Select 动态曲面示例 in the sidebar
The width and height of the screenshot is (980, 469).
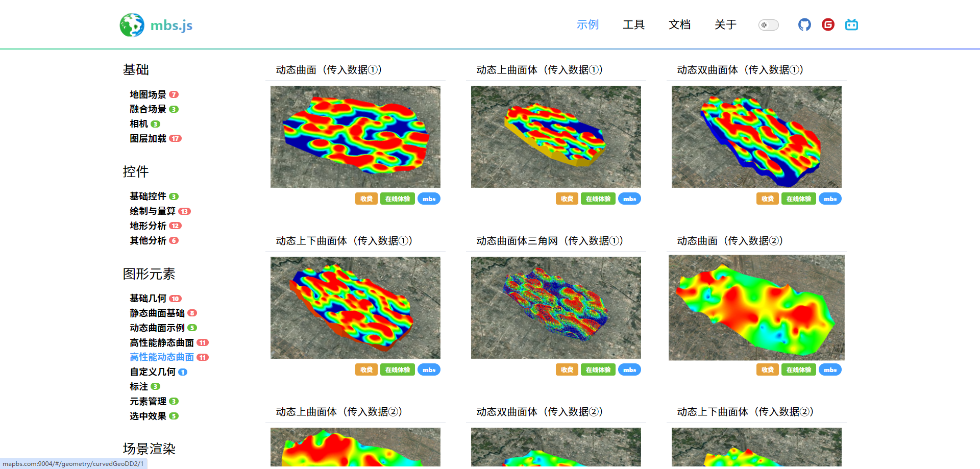(x=157, y=328)
